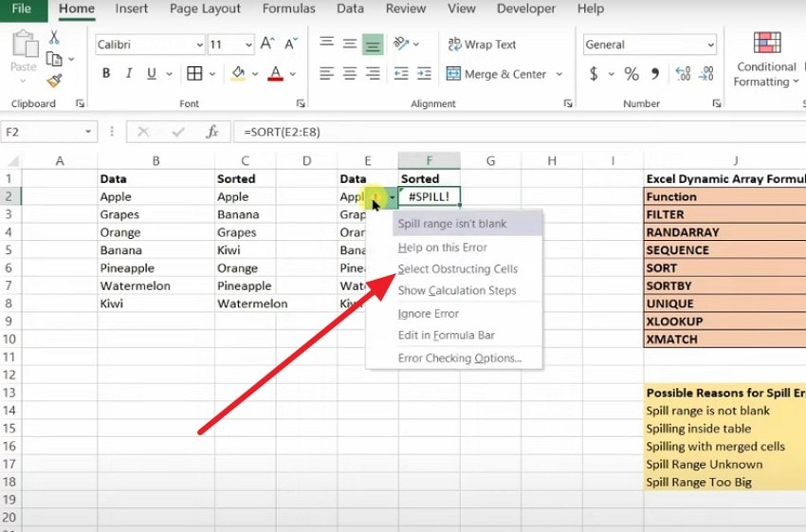Toggle Wrap Text
The image size is (806, 532).
click(482, 45)
